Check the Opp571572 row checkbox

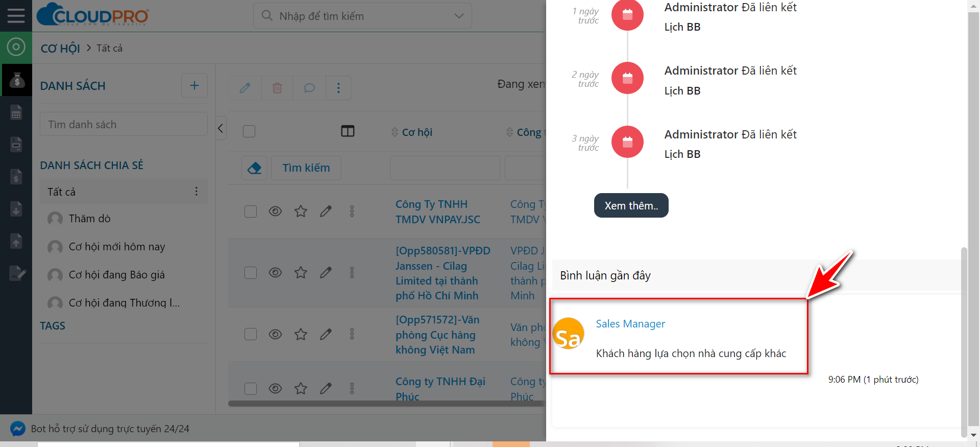tap(250, 334)
